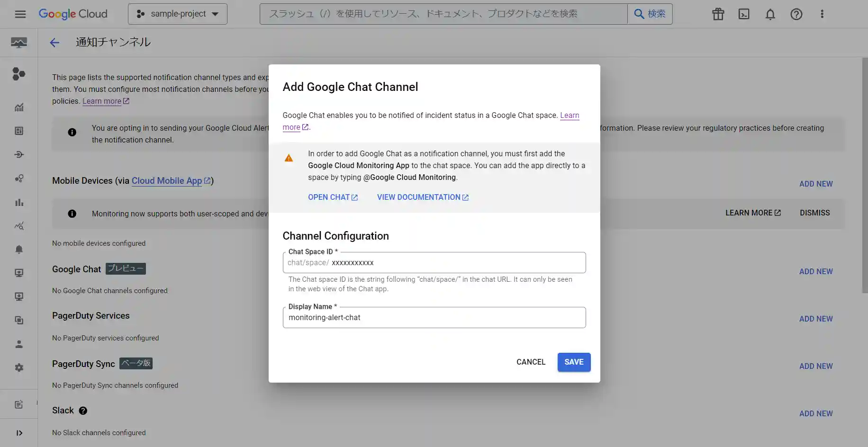
Task: Go back with the arrow beside 通知チャンネル
Action: (54, 43)
